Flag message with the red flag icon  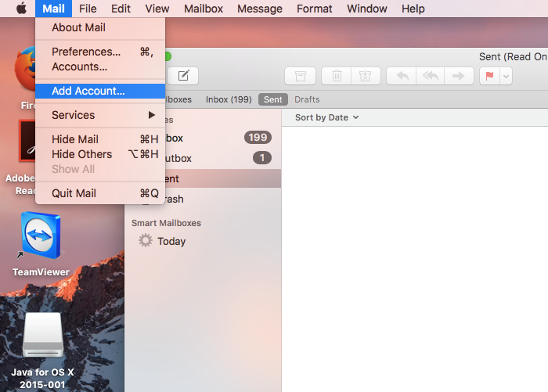coord(491,76)
